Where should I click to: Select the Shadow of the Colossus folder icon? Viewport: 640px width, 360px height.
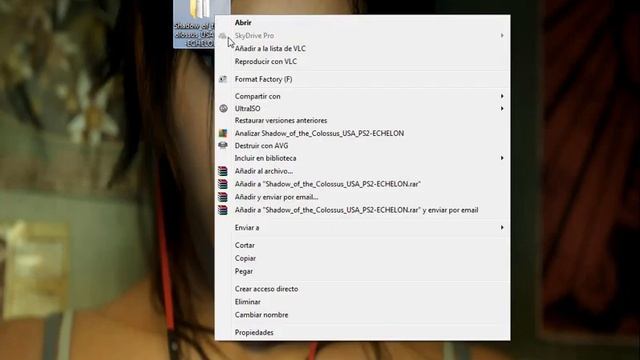tap(201, 9)
